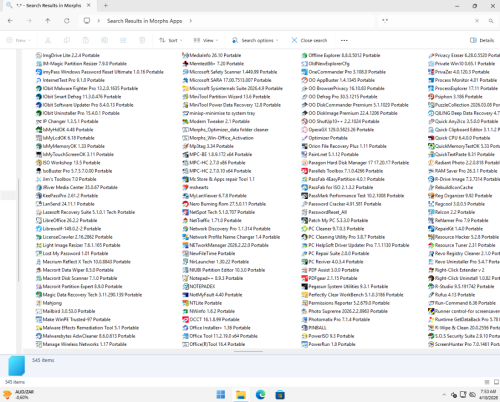Open Microsoft Store from taskbar

click(280, 395)
